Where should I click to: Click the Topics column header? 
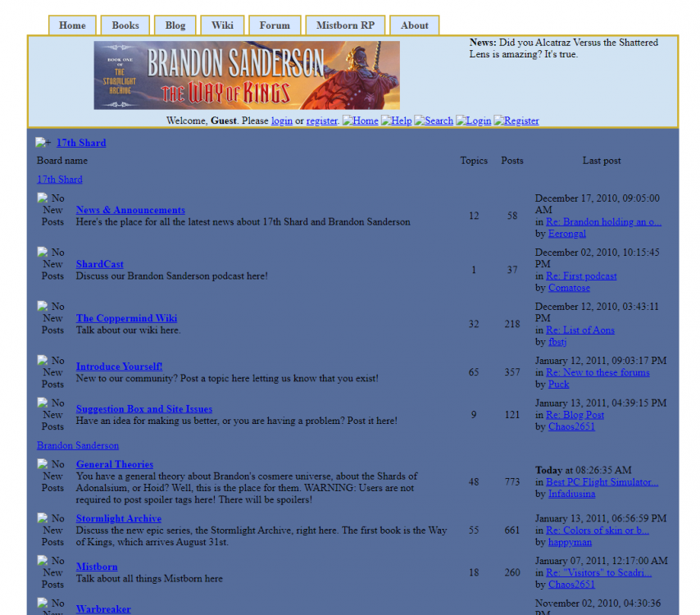pos(474,161)
